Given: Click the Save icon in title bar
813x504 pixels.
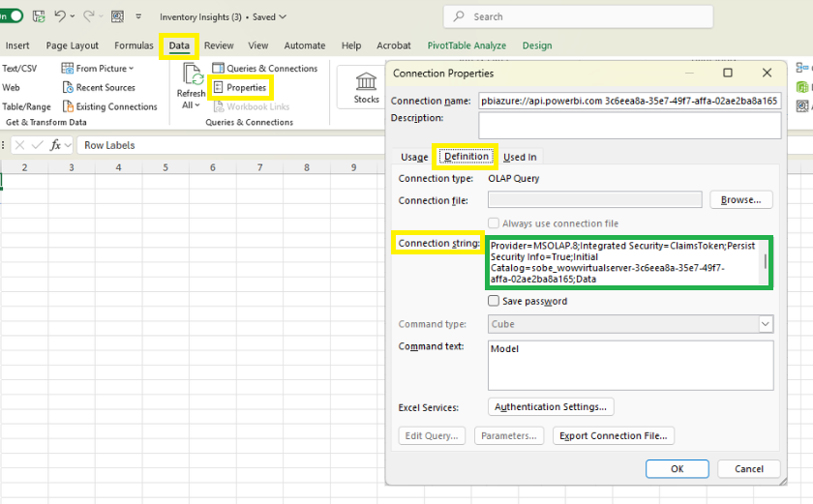Looking at the screenshot, I should [x=39, y=16].
